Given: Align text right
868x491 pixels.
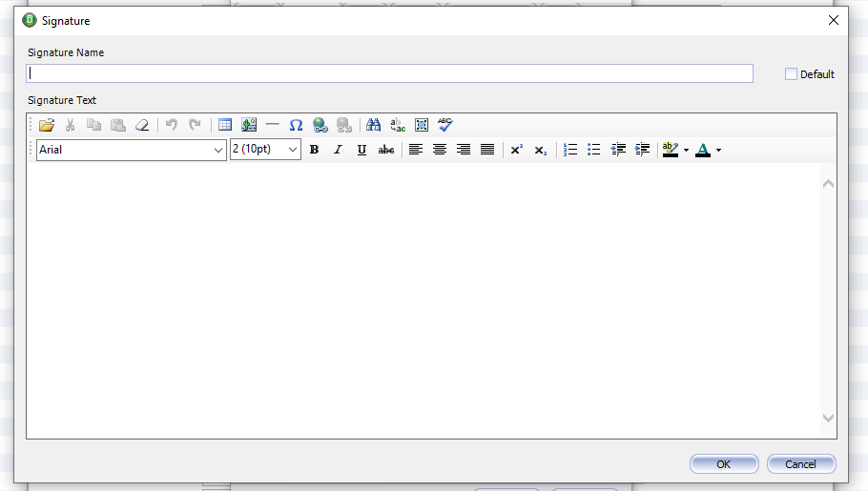Looking at the screenshot, I should coord(464,150).
